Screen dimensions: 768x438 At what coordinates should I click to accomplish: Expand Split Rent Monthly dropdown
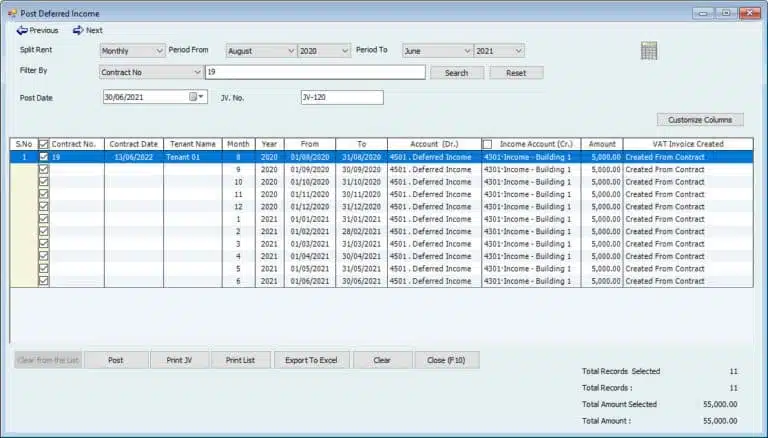[x=160, y=51]
